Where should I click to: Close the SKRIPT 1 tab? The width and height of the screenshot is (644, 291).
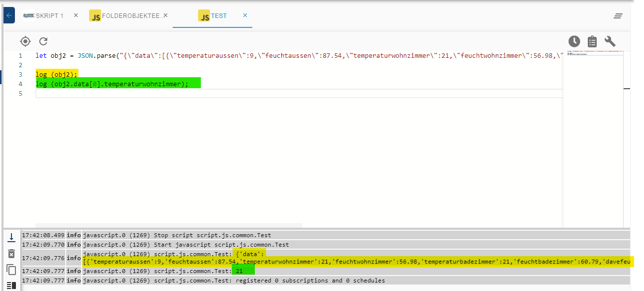76,15
